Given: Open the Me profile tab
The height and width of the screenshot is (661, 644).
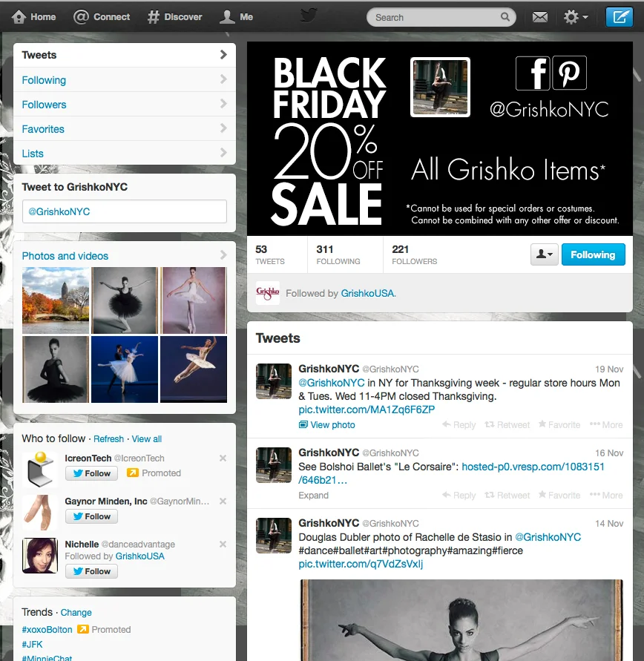Looking at the screenshot, I should tap(236, 17).
